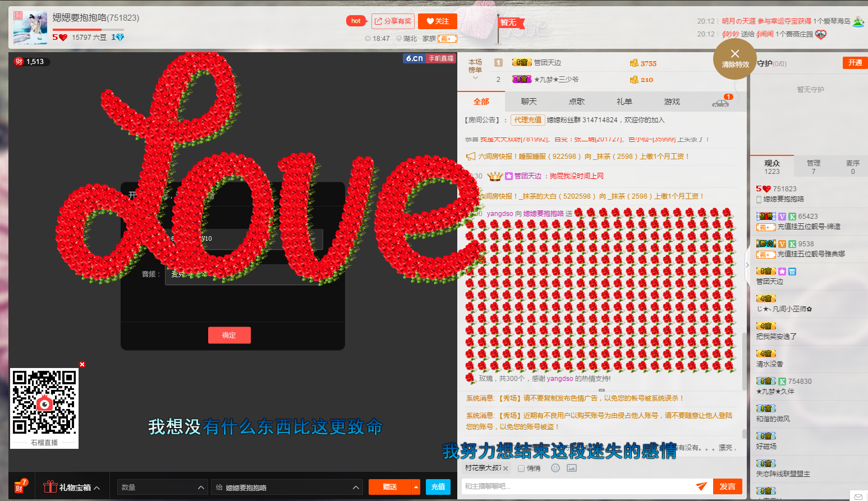Click the 赠送 send gift button
Screen dimensions: 868x501
tap(390, 487)
